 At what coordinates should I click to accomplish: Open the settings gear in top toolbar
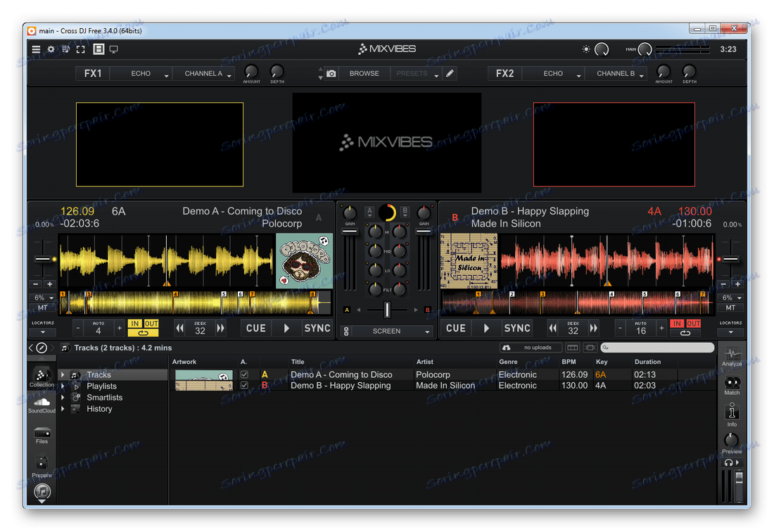click(51, 49)
